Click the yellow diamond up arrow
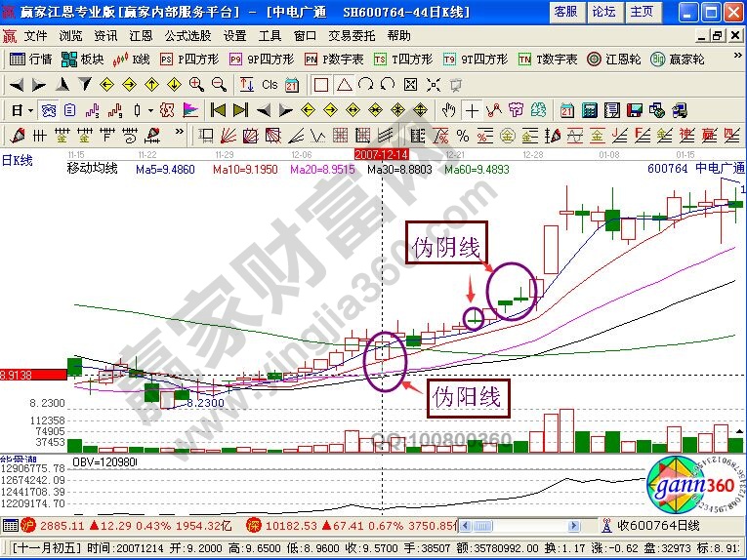The image size is (747, 560). pyautogui.click(x=151, y=85)
